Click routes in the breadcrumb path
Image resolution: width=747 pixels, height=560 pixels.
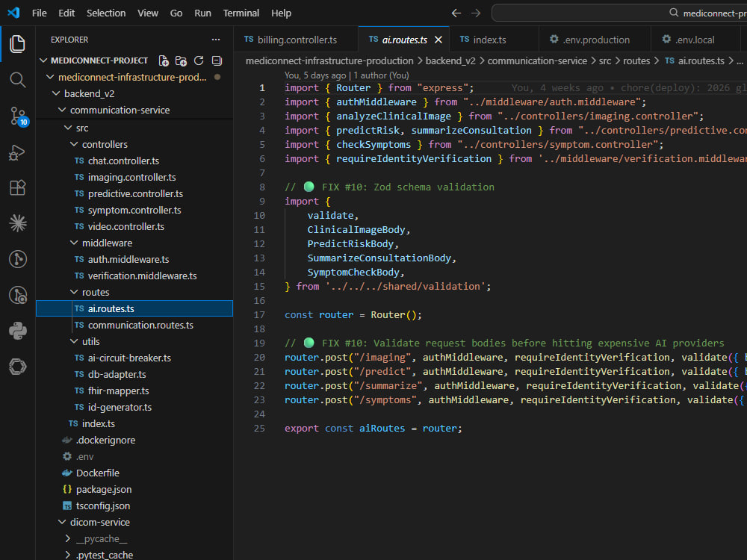636,61
